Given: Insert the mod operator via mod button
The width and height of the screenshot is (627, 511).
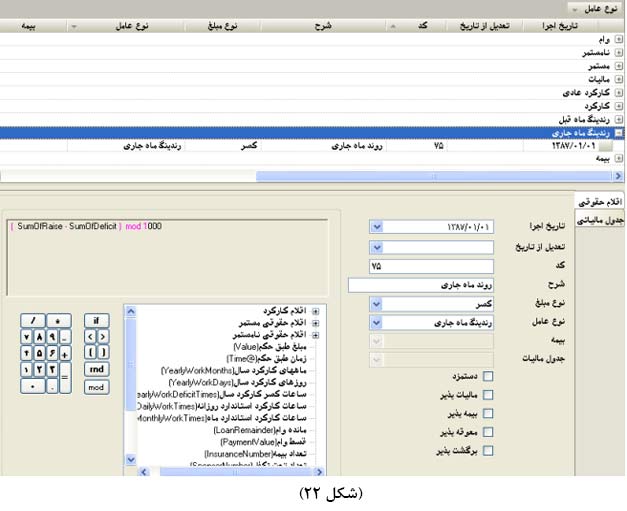Looking at the screenshot, I should click(96, 387).
